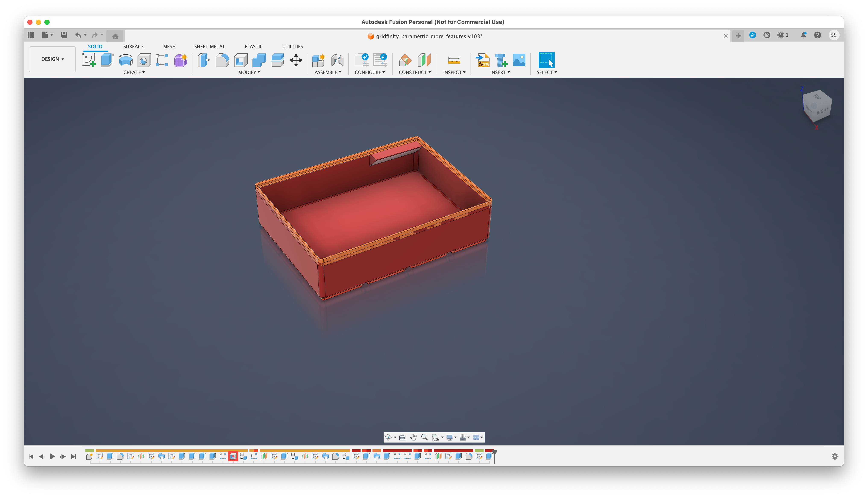Viewport: 868px width, 498px height.
Task: Select the Create Form tool
Action: pos(180,60)
